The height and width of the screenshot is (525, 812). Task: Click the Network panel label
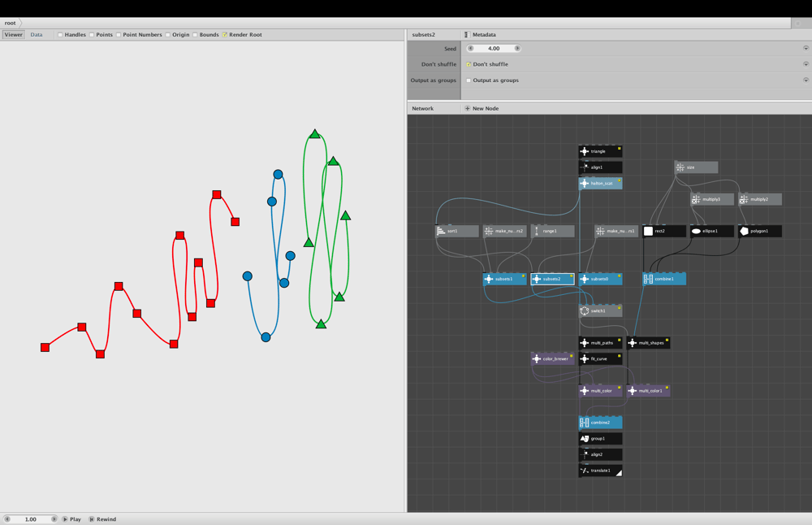point(422,108)
